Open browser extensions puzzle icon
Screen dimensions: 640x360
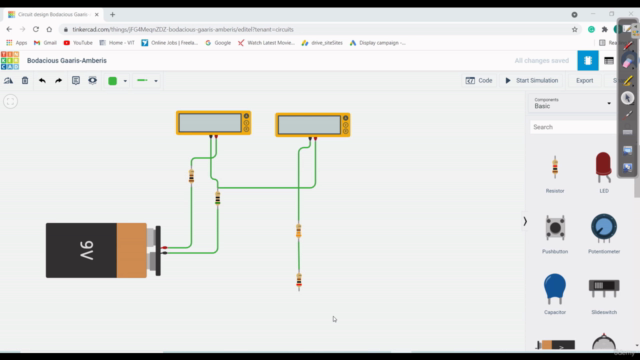click(x=604, y=29)
